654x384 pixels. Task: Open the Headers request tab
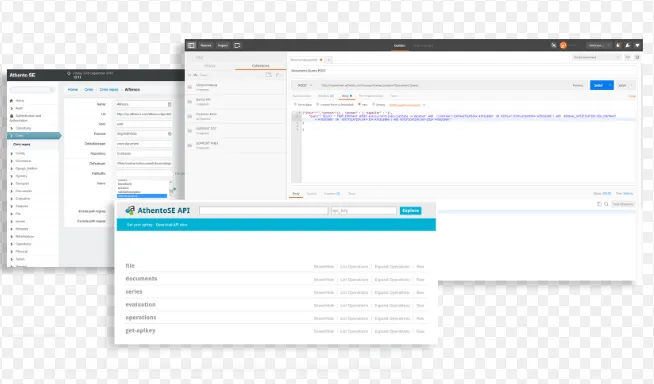coord(326,96)
